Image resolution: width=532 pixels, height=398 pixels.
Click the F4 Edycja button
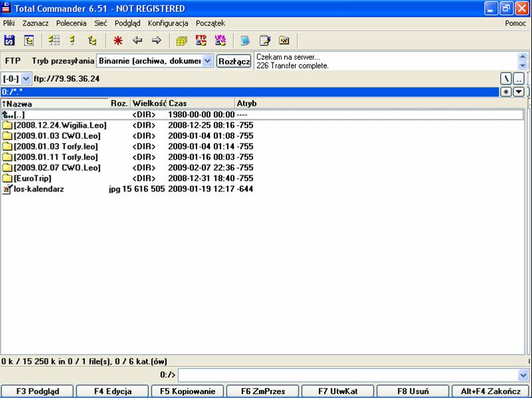[113, 391]
